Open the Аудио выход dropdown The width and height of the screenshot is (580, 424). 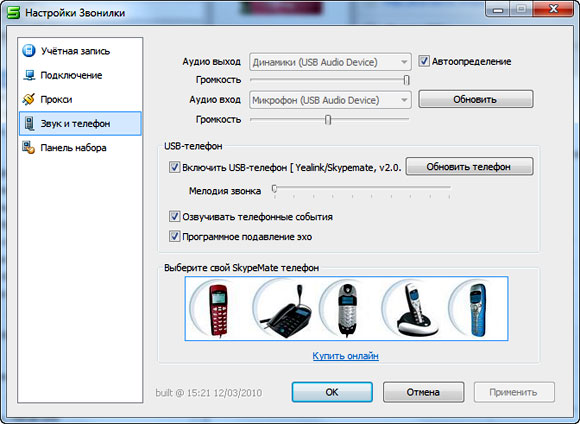(x=330, y=62)
